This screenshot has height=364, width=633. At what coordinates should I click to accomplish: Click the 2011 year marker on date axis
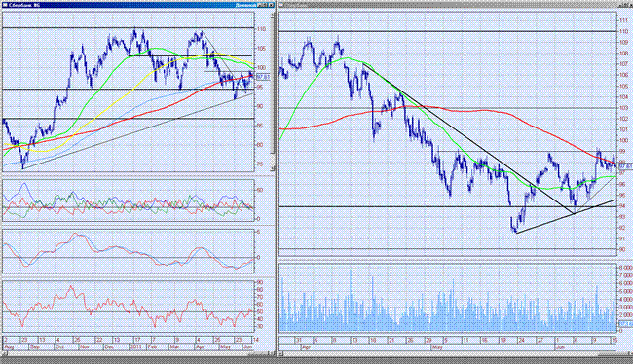134,346
